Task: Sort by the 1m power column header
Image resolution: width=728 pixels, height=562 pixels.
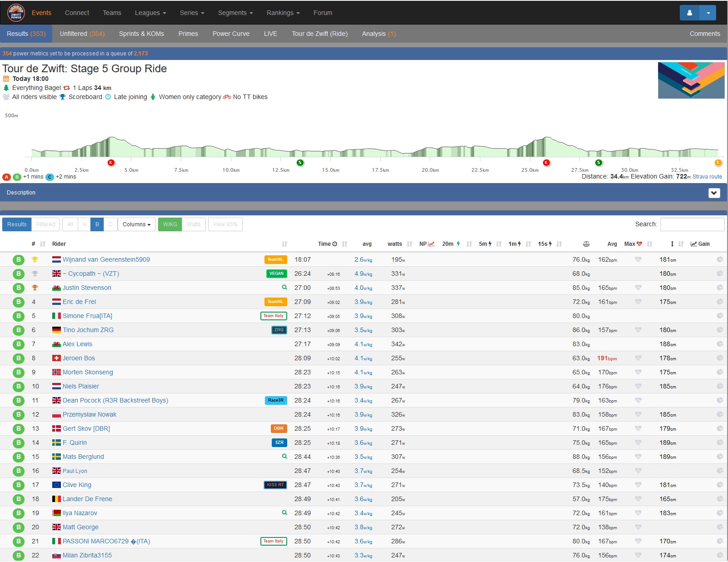Action: pyautogui.click(x=515, y=244)
